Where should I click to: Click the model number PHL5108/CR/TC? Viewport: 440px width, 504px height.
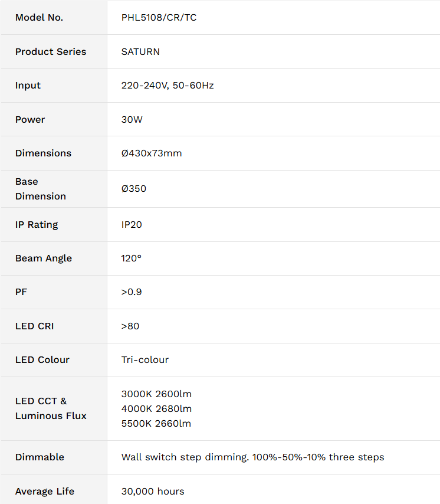(x=159, y=17)
